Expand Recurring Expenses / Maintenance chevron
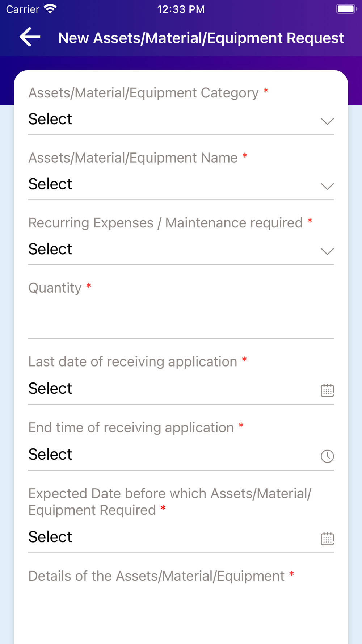Image resolution: width=362 pixels, height=644 pixels. [327, 251]
